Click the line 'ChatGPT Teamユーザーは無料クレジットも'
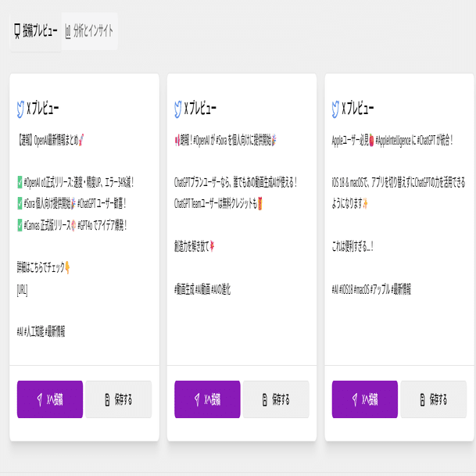The image size is (476, 476). coord(216,203)
